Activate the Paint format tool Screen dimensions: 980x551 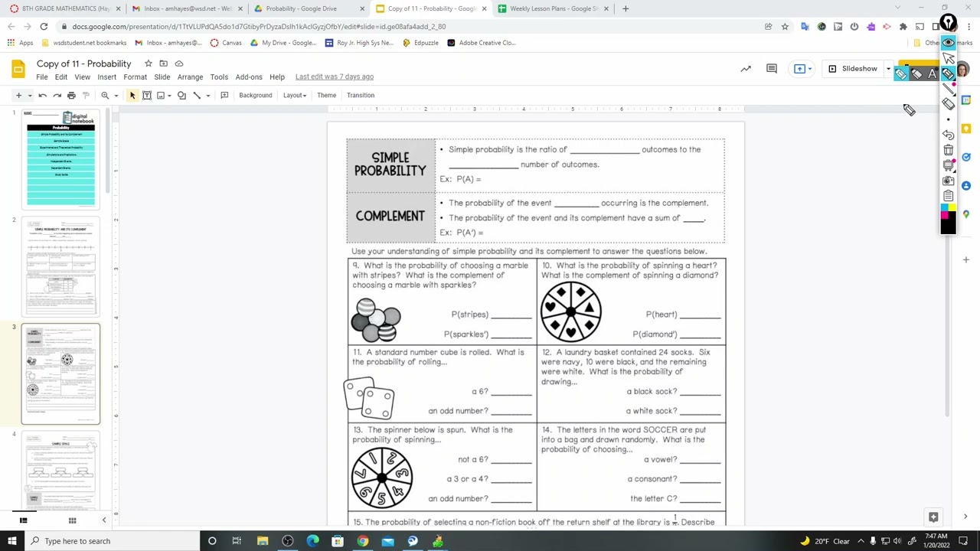coord(86,96)
